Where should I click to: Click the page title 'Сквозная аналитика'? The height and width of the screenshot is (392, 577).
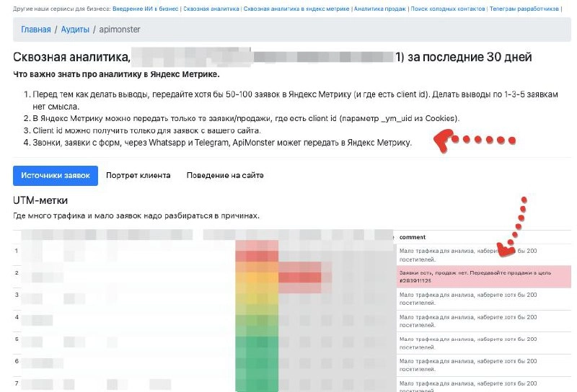(x=71, y=57)
